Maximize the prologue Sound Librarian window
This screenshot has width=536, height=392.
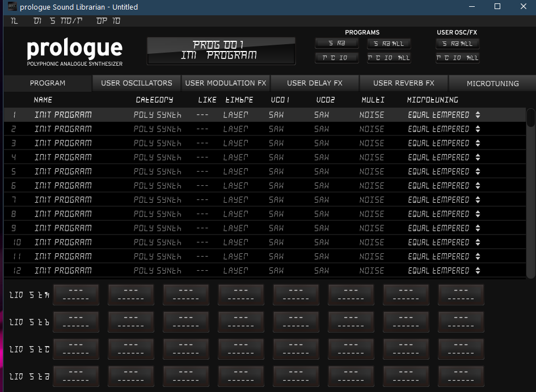coord(497,6)
